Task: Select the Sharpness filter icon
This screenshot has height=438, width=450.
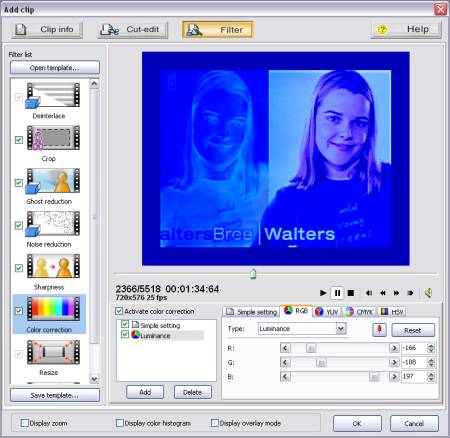Action: pyautogui.click(x=53, y=266)
